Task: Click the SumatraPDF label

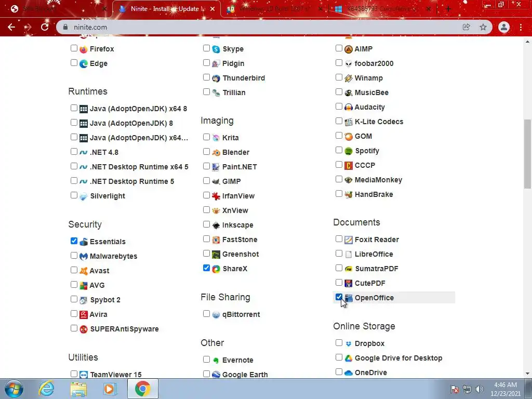Action: point(377,269)
